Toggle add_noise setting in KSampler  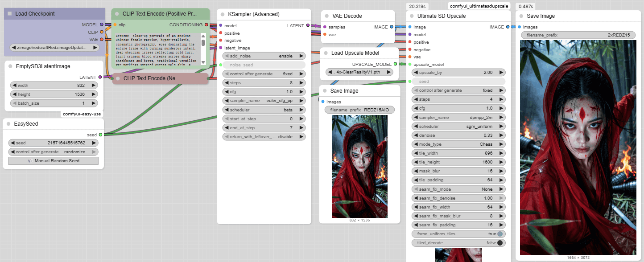[x=264, y=56]
